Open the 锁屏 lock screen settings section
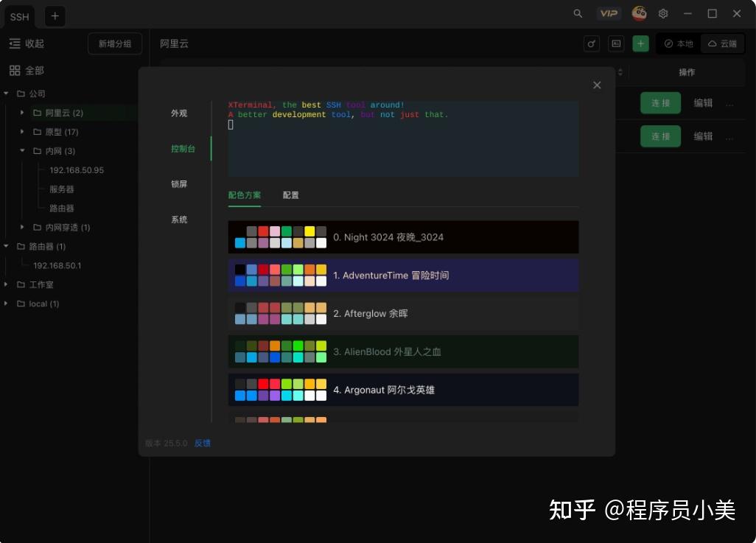 click(x=179, y=184)
